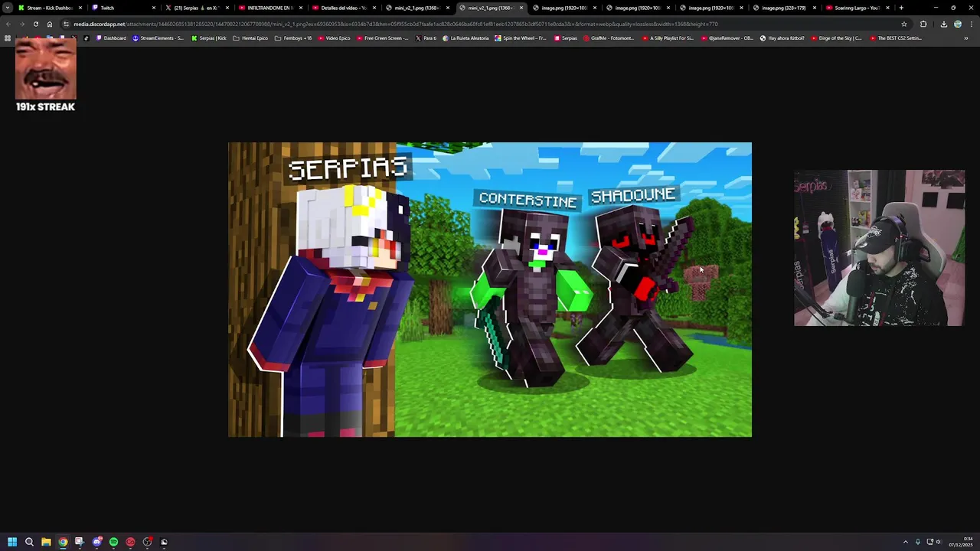Open The BEST CS2 Settings bookmark
Image resolution: width=980 pixels, height=551 pixels.
(896, 37)
